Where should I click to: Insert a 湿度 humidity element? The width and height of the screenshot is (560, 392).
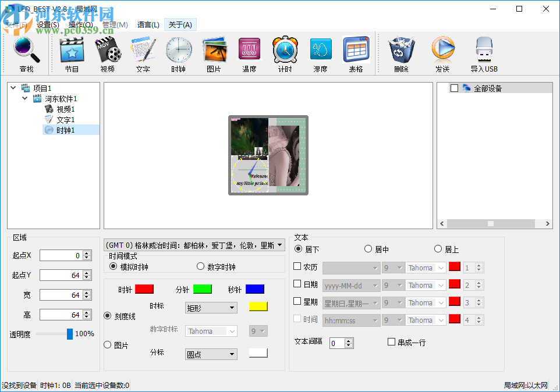point(320,52)
